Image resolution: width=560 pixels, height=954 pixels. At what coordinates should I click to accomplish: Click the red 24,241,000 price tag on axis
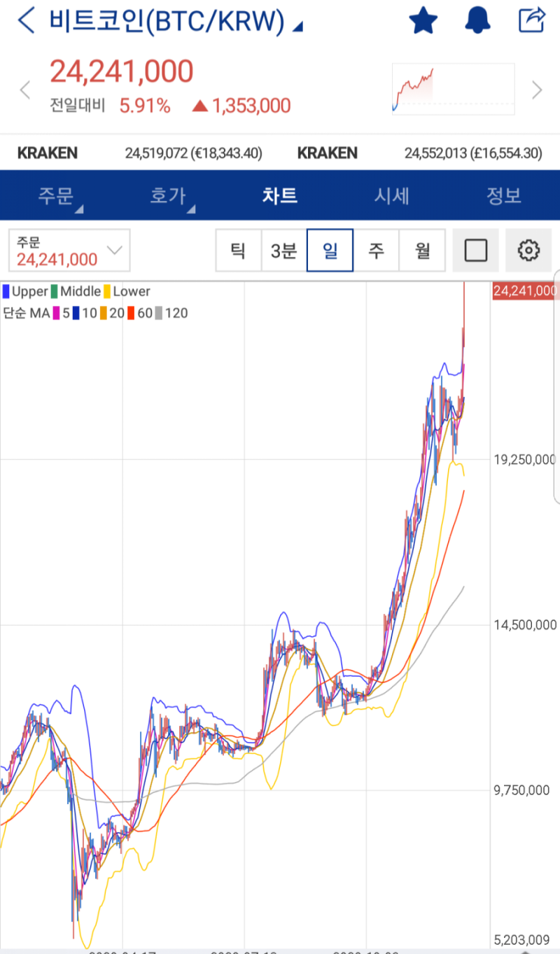525,290
